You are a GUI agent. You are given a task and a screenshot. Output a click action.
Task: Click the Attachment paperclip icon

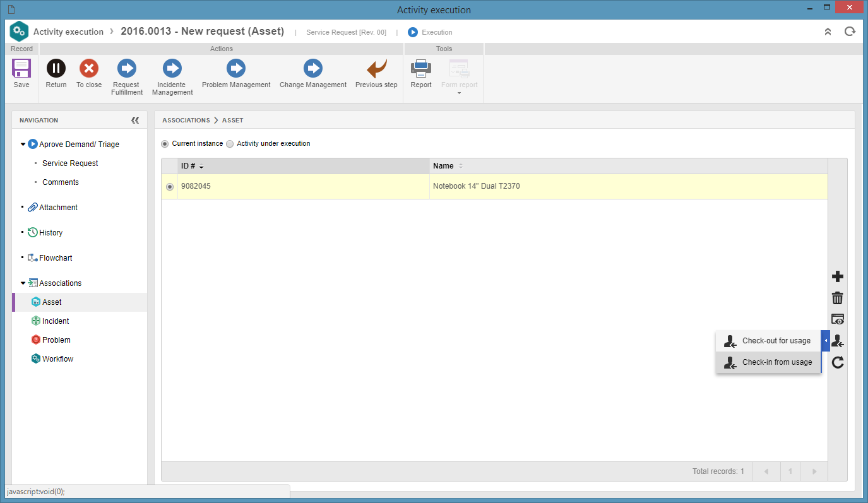[x=33, y=207]
